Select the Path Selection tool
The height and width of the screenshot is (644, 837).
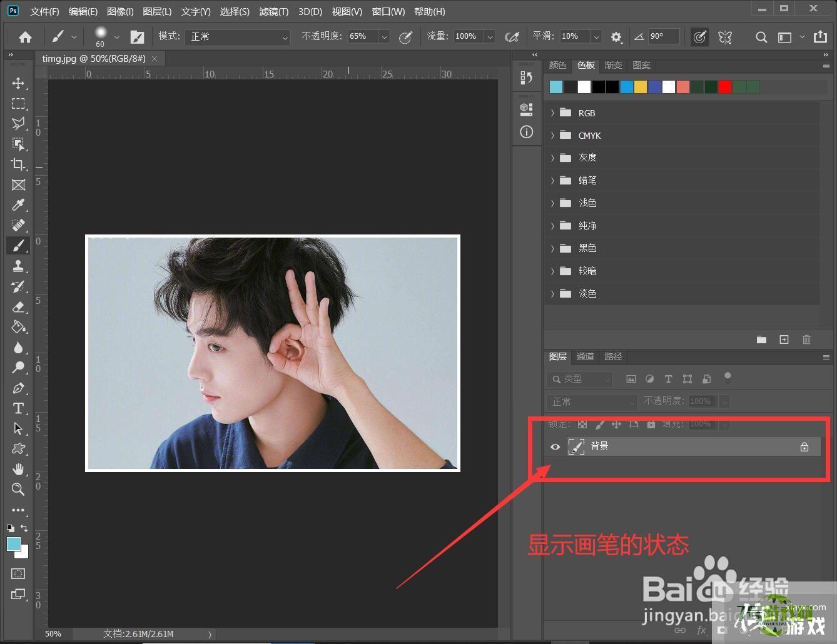[x=18, y=428]
